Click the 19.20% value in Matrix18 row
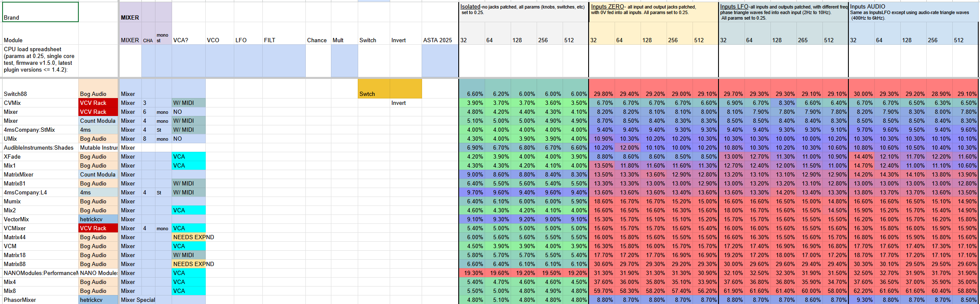Image resolution: width=980 pixels, height=304 pixels. [x=731, y=255]
